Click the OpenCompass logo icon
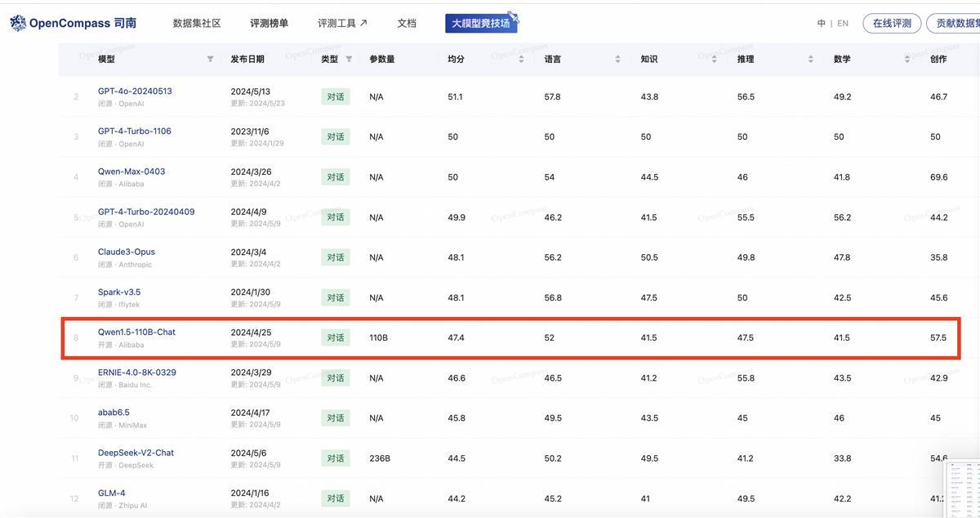980x518 pixels. (x=18, y=23)
